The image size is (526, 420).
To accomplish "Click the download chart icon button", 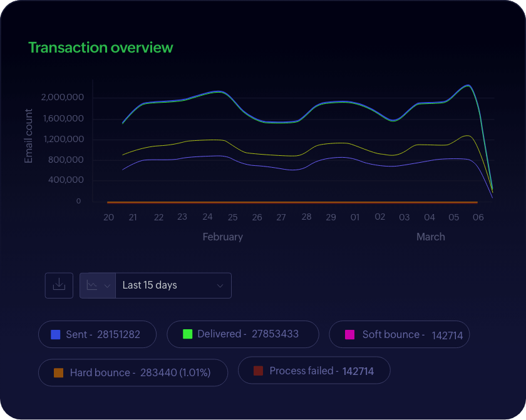I will [59, 285].
